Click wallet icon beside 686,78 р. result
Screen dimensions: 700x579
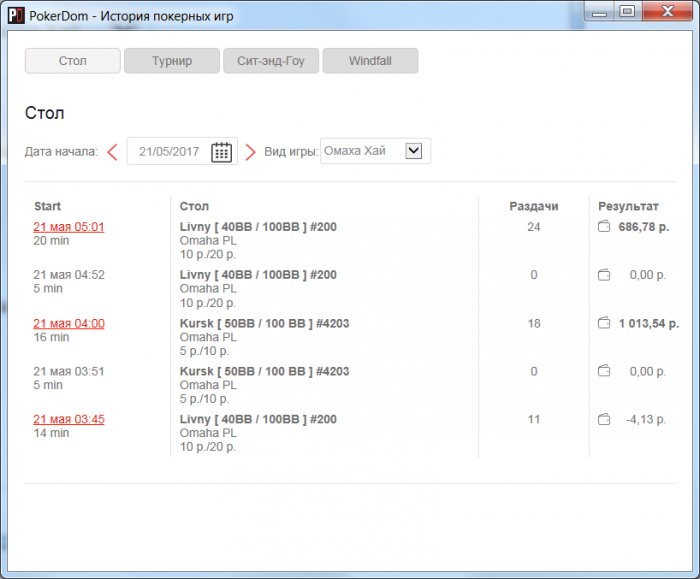coord(604,227)
